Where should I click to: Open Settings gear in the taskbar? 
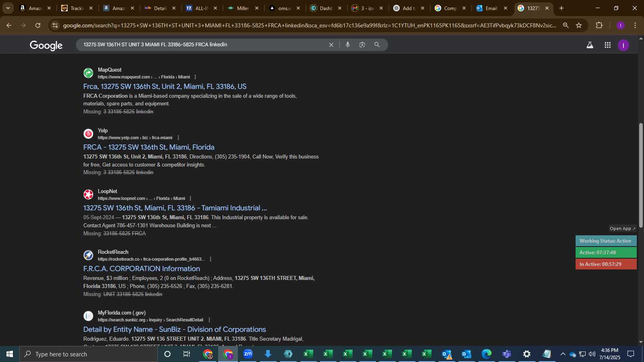(x=526, y=354)
